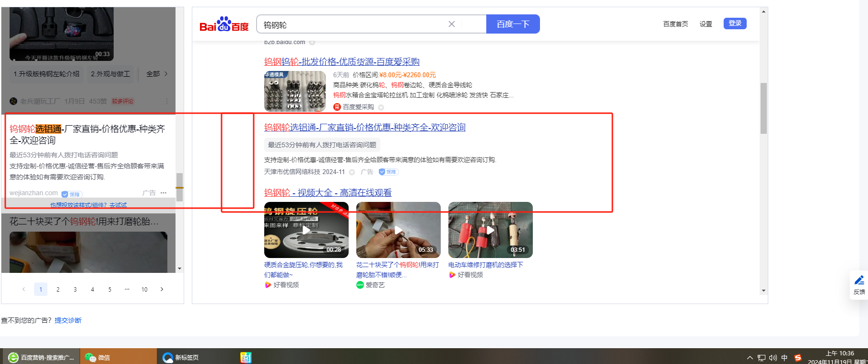
Task: Play the 05:33 video thumbnail
Action: click(399, 230)
